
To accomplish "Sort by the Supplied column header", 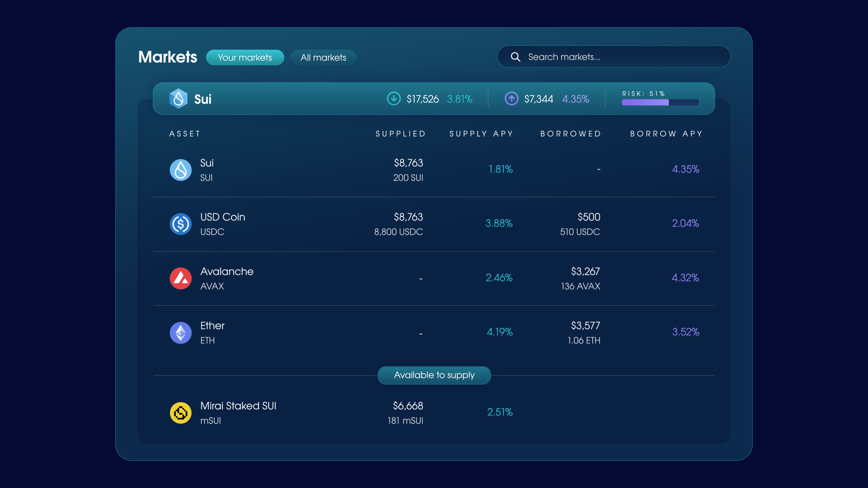I will 400,134.
